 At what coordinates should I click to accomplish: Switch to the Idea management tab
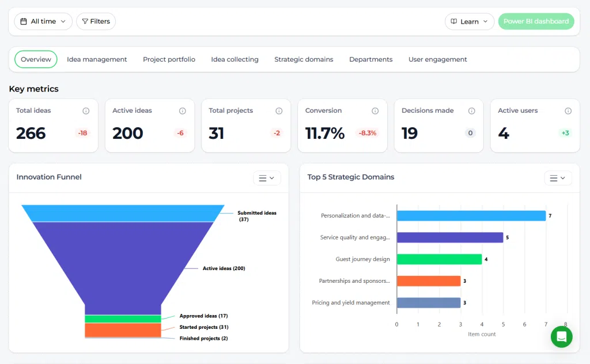pyautogui.click(x=97, y=59)
